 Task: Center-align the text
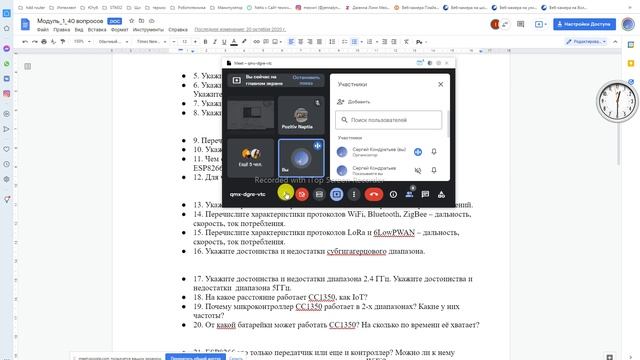[x=300, y=42]
